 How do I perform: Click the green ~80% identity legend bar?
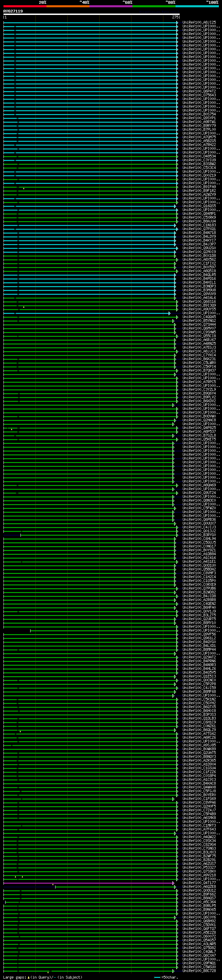(154, 6)
